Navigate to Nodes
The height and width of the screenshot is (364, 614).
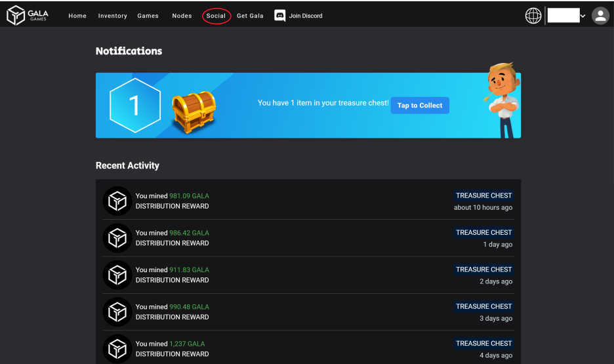coord(182,16)
